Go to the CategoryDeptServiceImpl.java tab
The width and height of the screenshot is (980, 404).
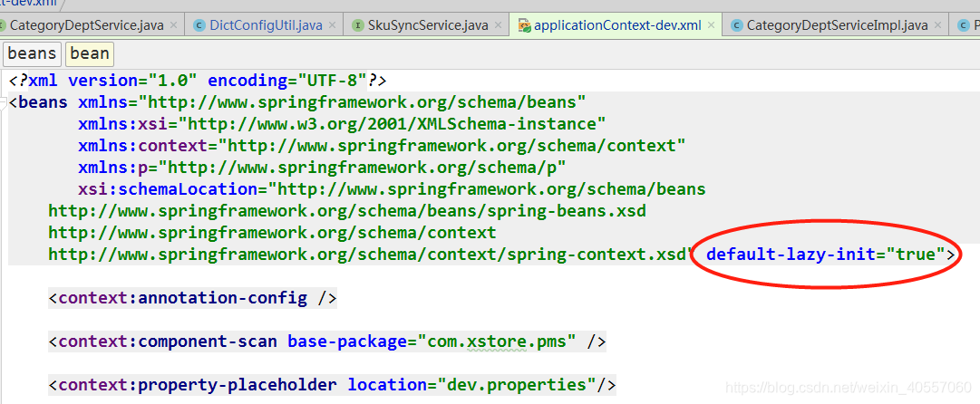click(838, 25)
